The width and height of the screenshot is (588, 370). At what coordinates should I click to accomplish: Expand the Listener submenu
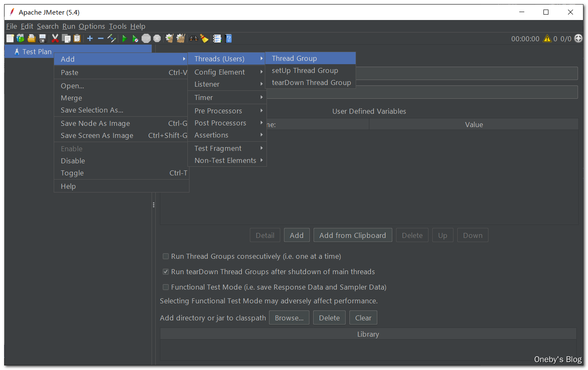[227, 84]
